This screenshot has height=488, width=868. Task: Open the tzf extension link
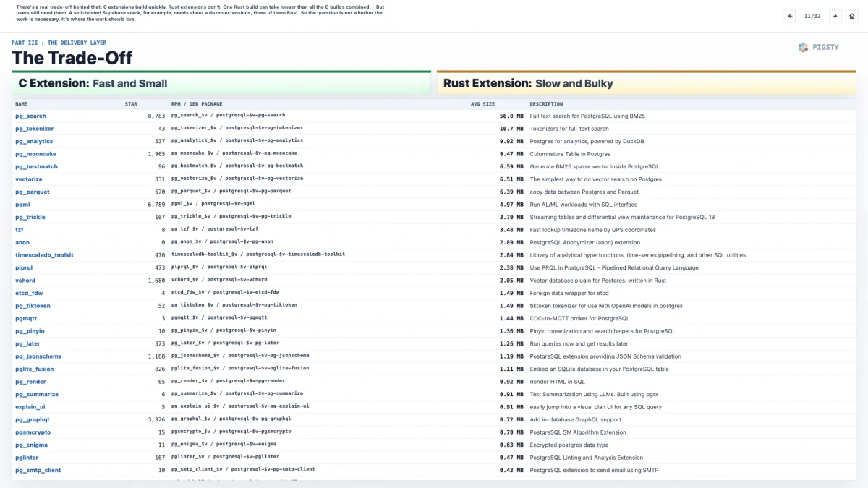20,230
